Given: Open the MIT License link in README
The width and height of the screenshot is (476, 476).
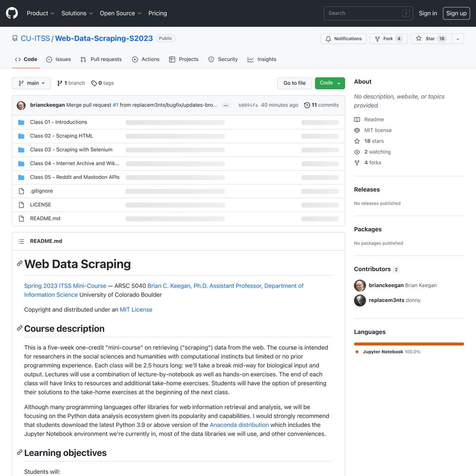Looking at the screenshot, I should coord(136,310).
